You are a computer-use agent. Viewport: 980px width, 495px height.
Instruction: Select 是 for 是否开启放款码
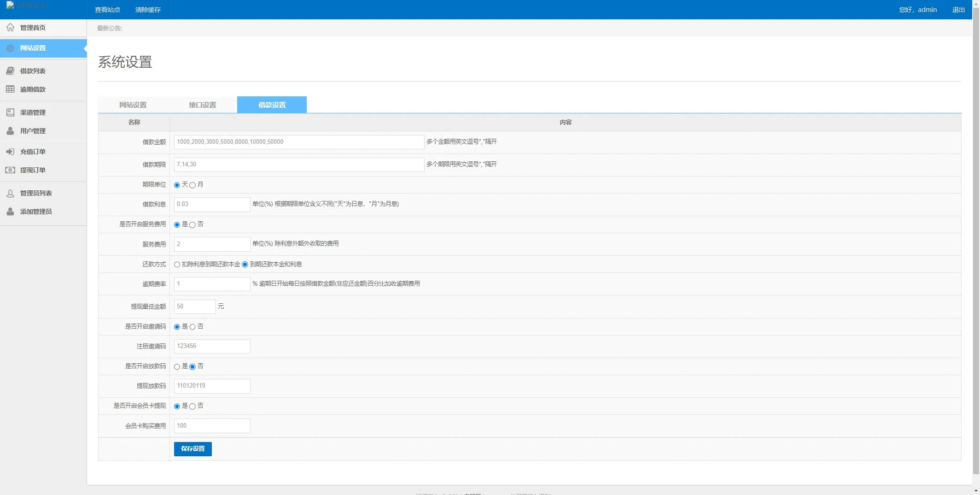pos(177,367)
